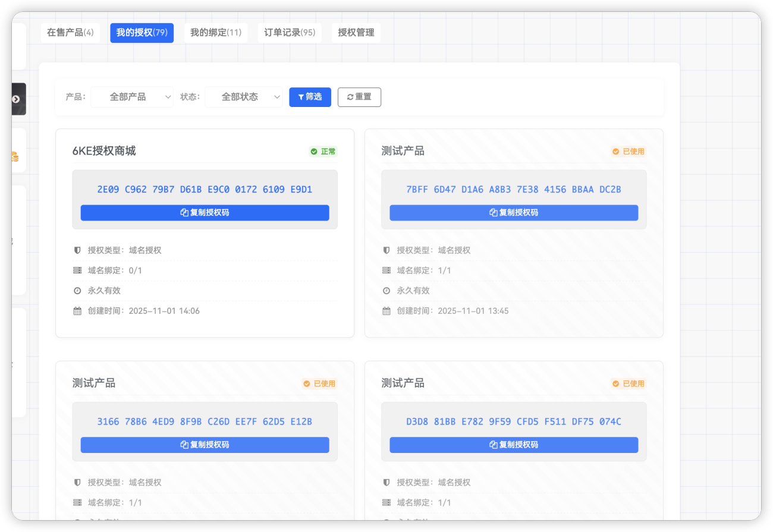The height and width of the screenshot is (532, 773).
Task: Click the used badge on the top-right card
Action: 628,152
